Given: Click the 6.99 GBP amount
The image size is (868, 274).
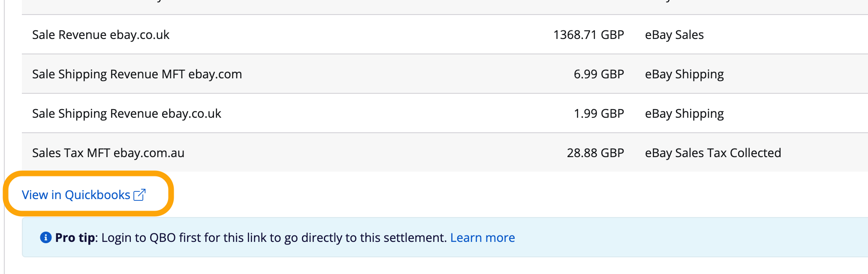Looking at the screenshot, I should pyautogui.click(x=599, y=74).
